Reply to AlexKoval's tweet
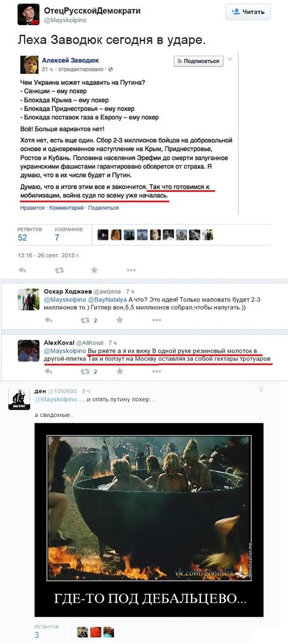The height and width of the screenshot is (644, 288). 48,371
